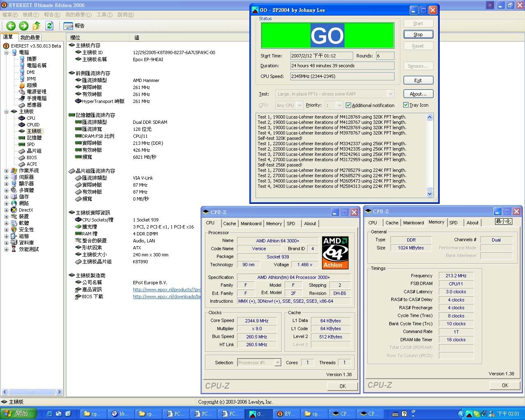Click the DirectX icon in the tree

click(14, 210)
